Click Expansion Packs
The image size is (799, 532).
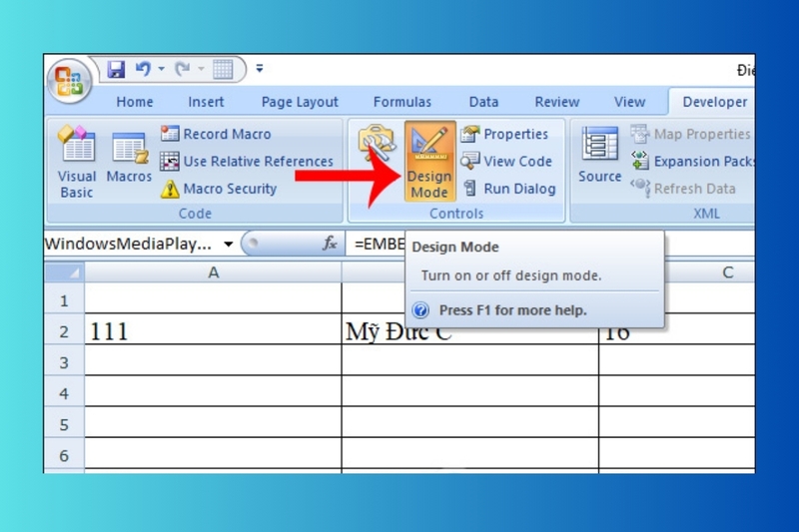point(692,162)
